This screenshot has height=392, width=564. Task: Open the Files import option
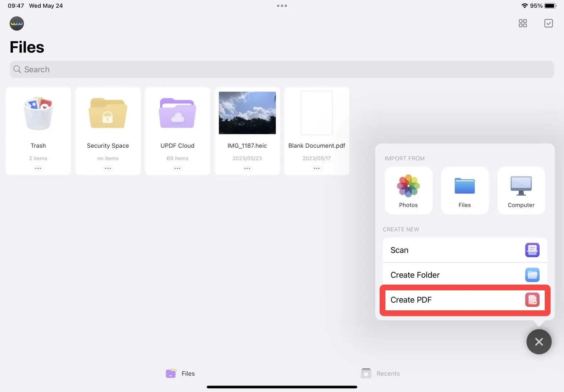465,190
